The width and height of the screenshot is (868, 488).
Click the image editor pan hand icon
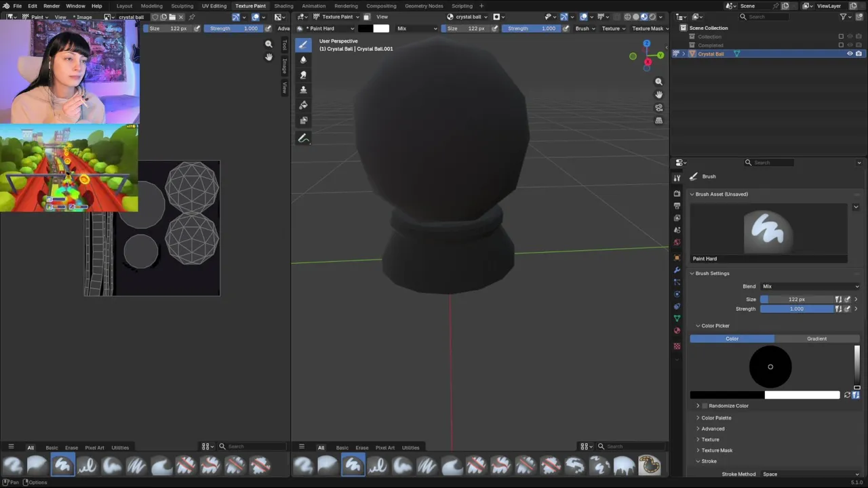click(x=269, y=57)
